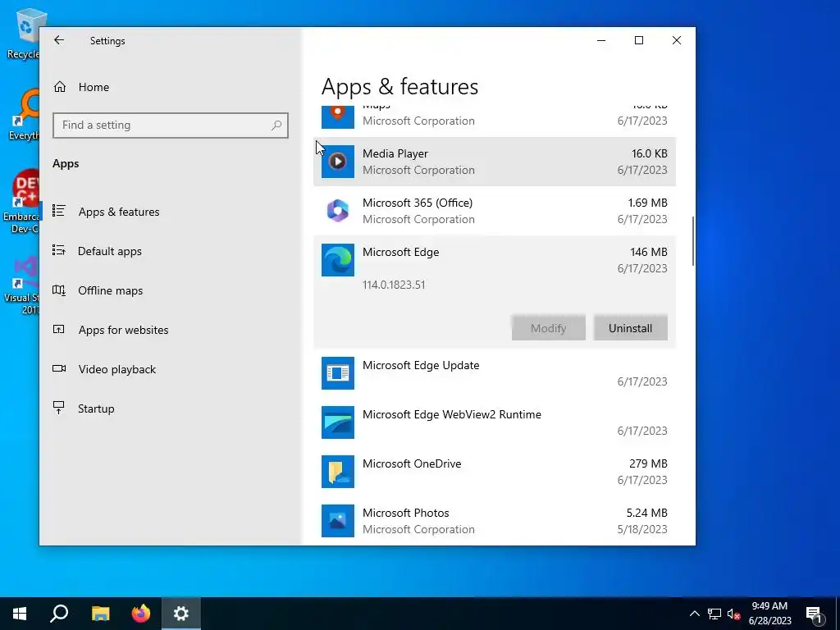Launch Firefox from the taskbar
Viewport: 840px width, 630px height.
point(141,614)
